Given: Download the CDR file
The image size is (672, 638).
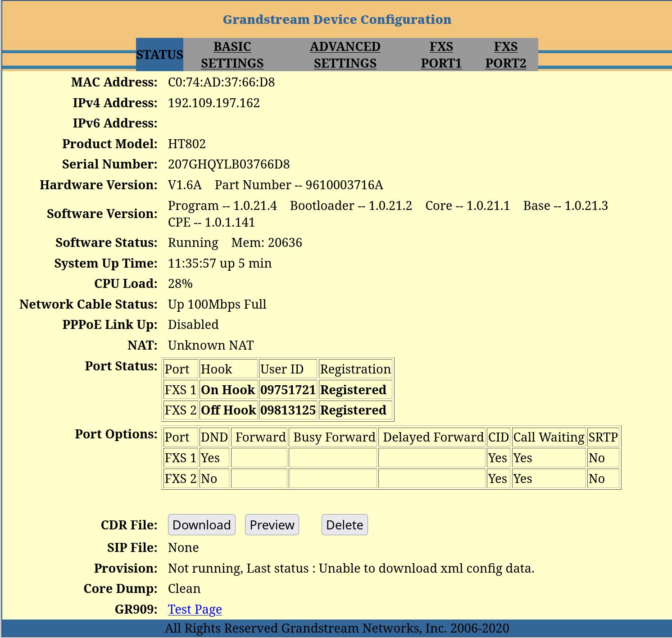Looking at the screenshot, I should pyautogui.click(x=201, y=525).
